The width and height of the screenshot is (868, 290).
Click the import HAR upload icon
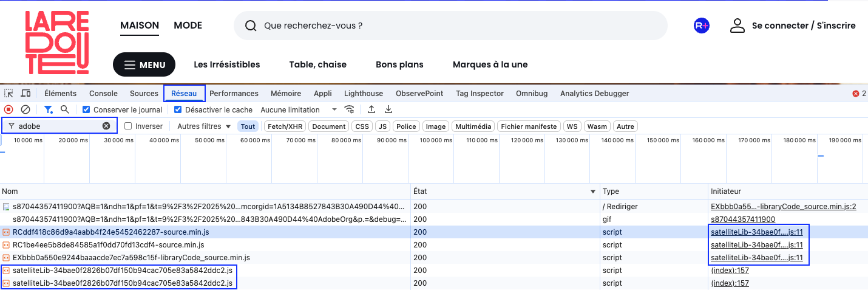coord(371,110)
